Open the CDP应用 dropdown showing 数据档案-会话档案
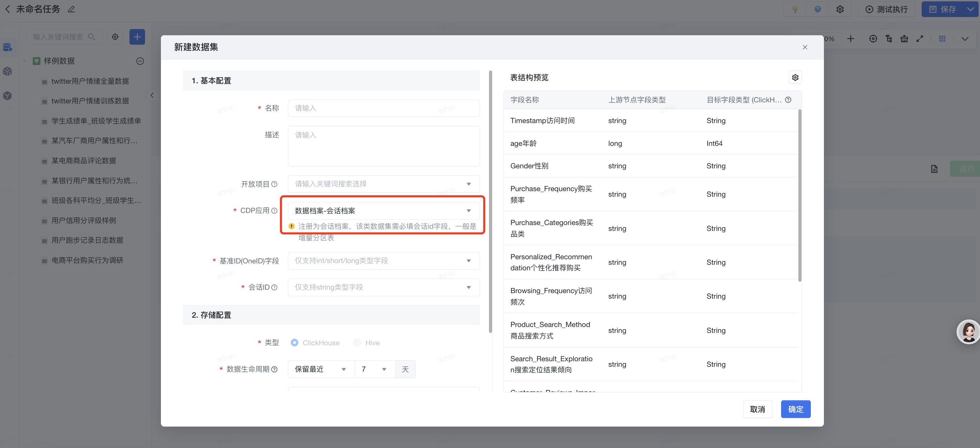The image size is (980, 448). [x=384, y=211]
